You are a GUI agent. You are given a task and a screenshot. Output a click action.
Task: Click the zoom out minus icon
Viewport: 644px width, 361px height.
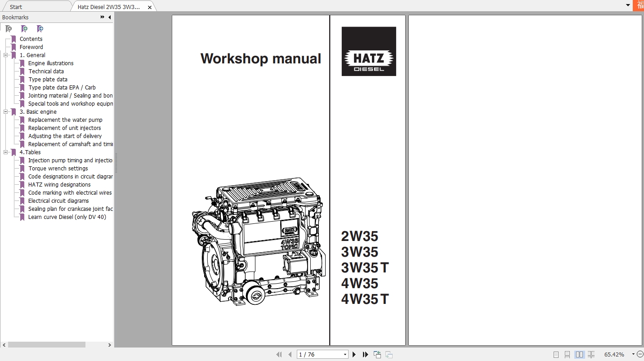(x=639, y=354)
